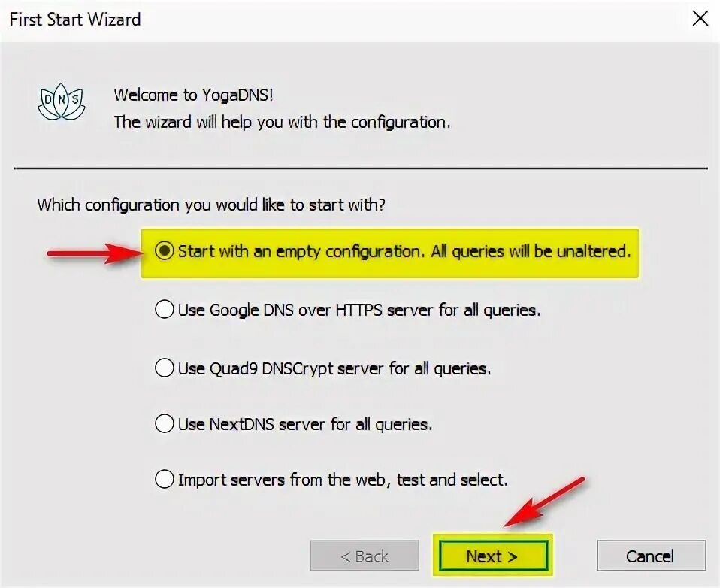Viewport: 720px width, 588px height.
Task: Choose the Google DNS over HTTPS radio circle
Action: tap(165, 310)
